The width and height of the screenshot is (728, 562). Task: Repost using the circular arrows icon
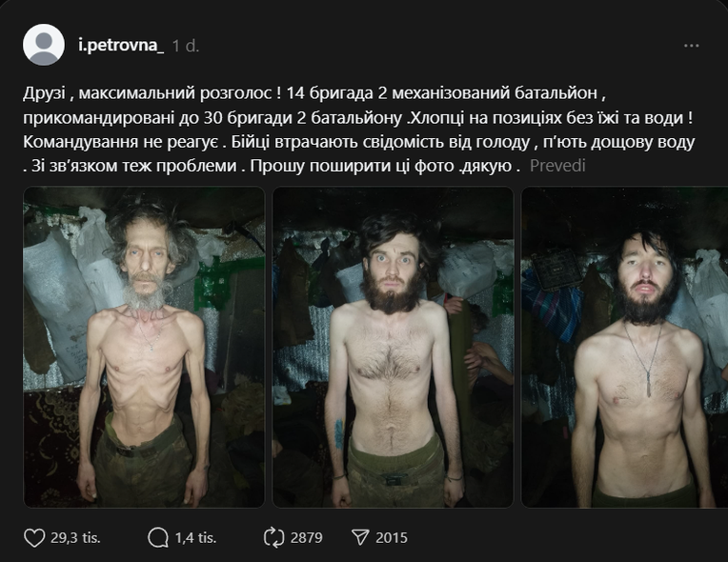click(x=273, y=538)
